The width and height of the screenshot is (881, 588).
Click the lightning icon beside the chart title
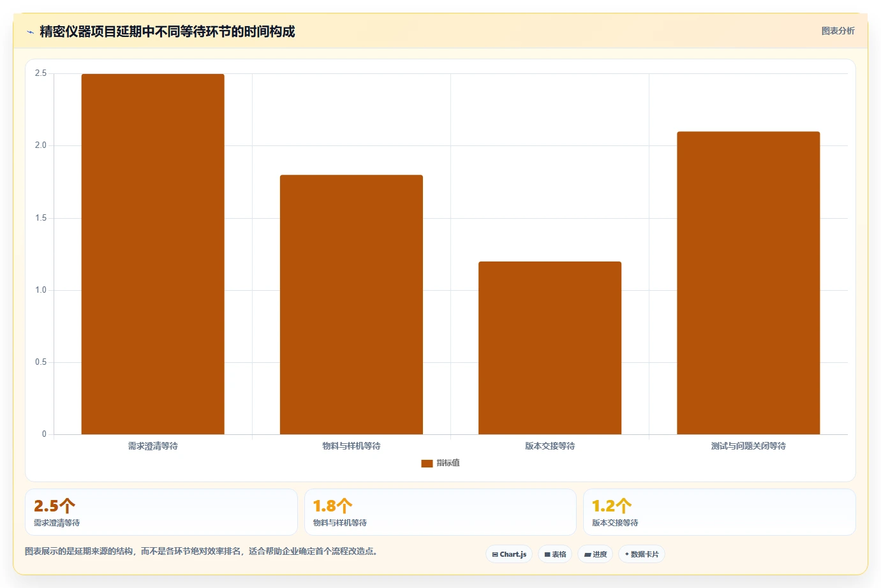[30, 32]
